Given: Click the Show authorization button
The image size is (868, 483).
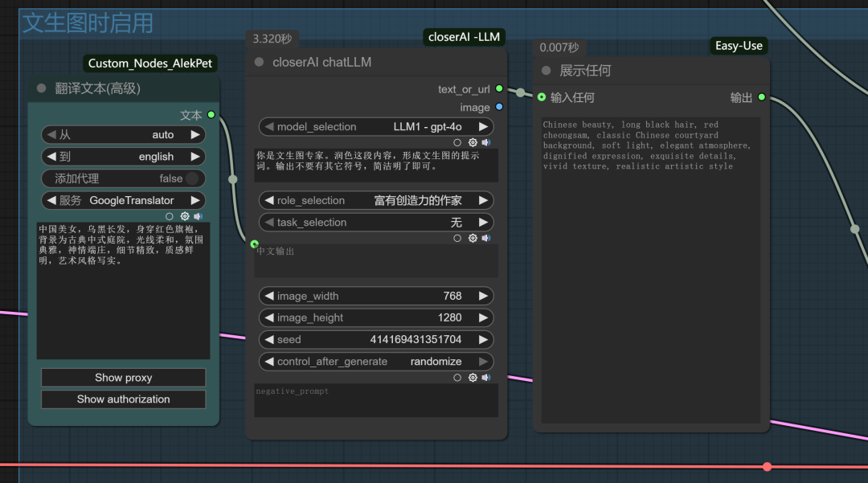Looking at the screenshot, I should click(x=124, y=399).
